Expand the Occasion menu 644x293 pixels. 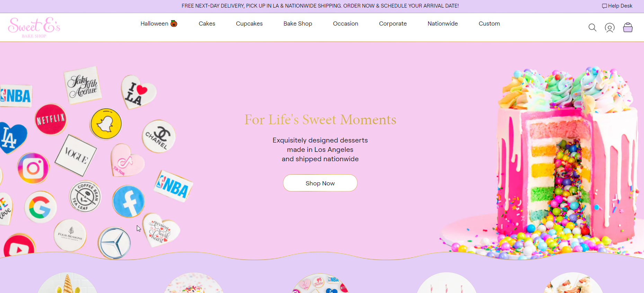click(x=346, y=24)
